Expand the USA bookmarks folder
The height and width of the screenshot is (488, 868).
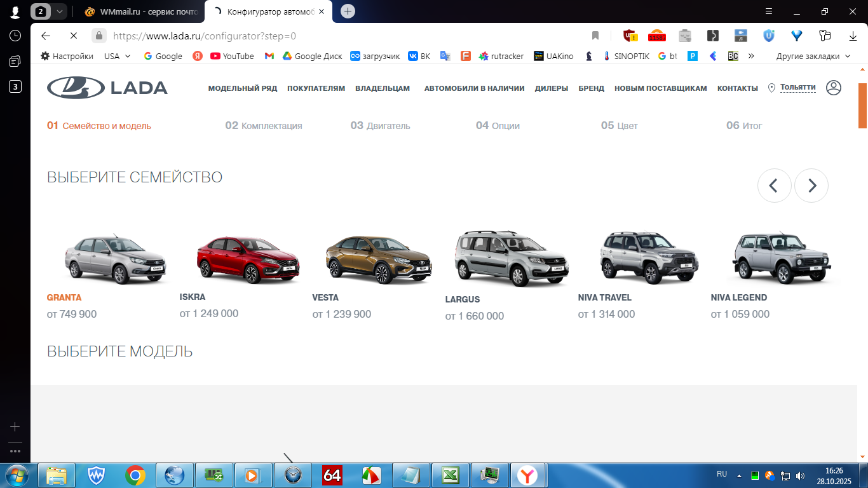coord(118,56)
